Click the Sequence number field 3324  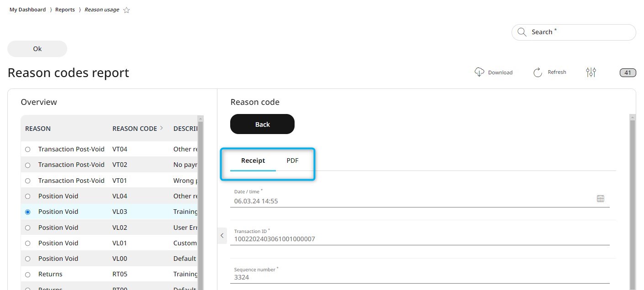coord(420,274)
